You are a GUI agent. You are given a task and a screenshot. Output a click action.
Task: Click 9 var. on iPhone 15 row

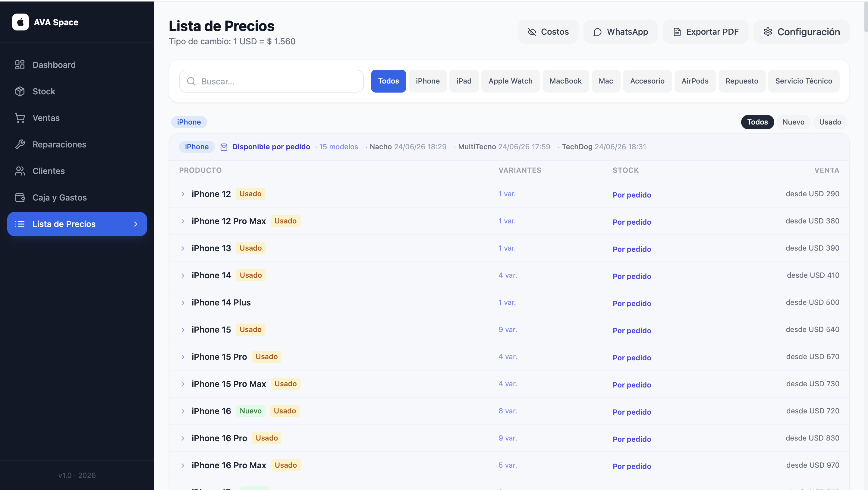point(508,330)
